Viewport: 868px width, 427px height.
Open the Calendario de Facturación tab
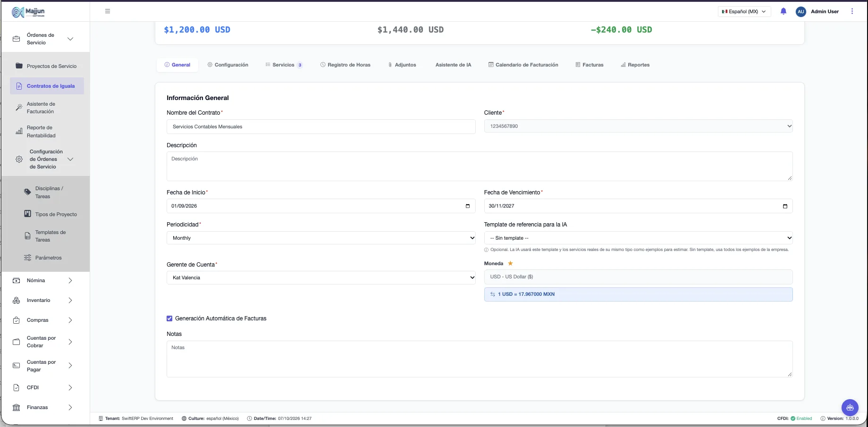click(x=523, y=65)
